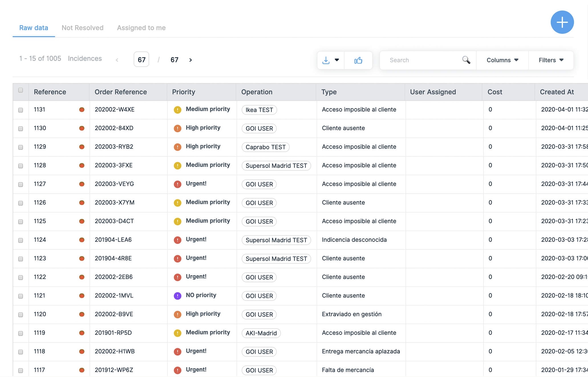The width and height of the screenshot is (588, 377).
Task: Click the blue plus add incidence button
Action: pyautogui.click(x=562, y=22)
